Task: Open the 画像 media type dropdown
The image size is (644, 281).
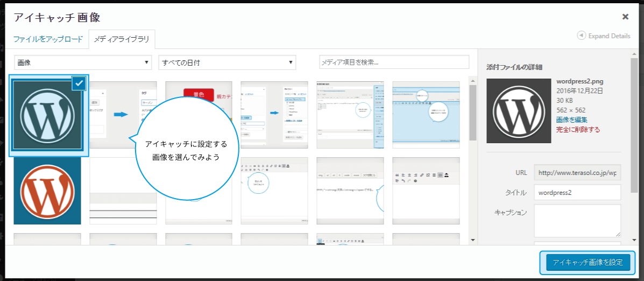Action: (x=83, y=62)
